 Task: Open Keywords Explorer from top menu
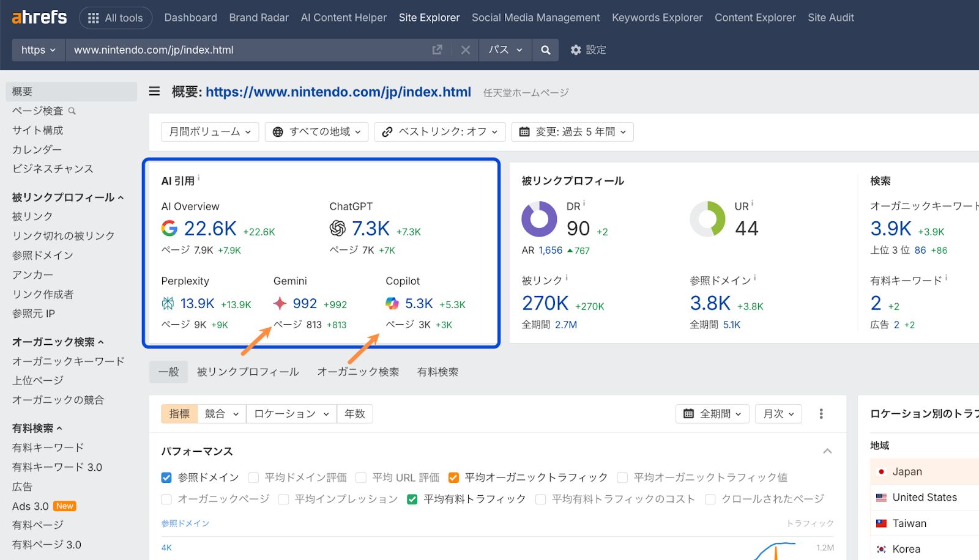(657, 18)
